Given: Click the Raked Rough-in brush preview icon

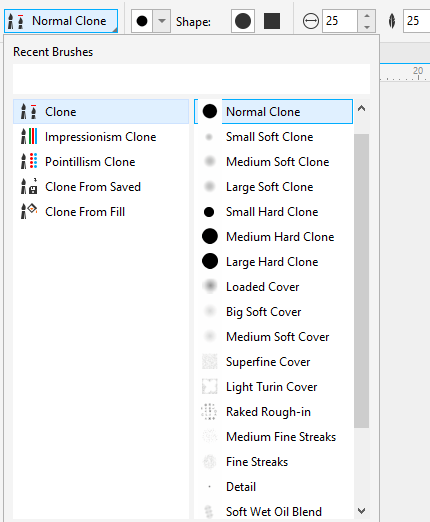Looking at the screenshot, I should coord(210,411).
